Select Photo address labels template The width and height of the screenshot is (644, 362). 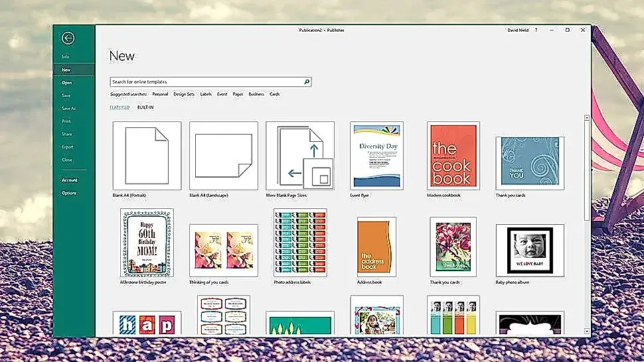(x=300, y=243)
